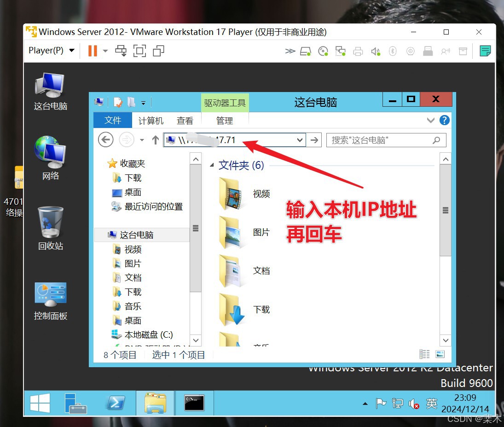The width and height of the screenshot is (504, 427).
Task: Go back using the Explorer back arrow
Action: point(105,140)
